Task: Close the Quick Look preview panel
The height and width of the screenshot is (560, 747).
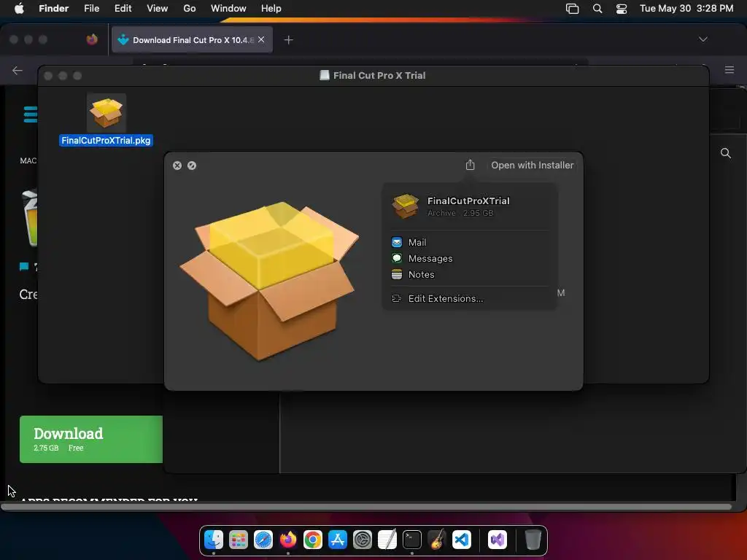Action: (x=177, y=166)
